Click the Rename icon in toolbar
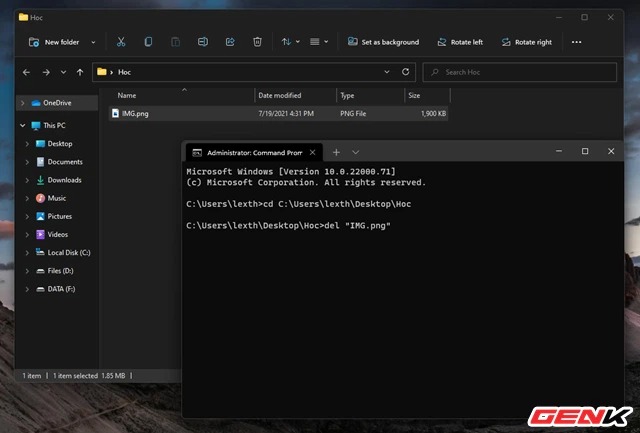Image resolution: width=640 pixels, height=433 pixels. [203, 42]
